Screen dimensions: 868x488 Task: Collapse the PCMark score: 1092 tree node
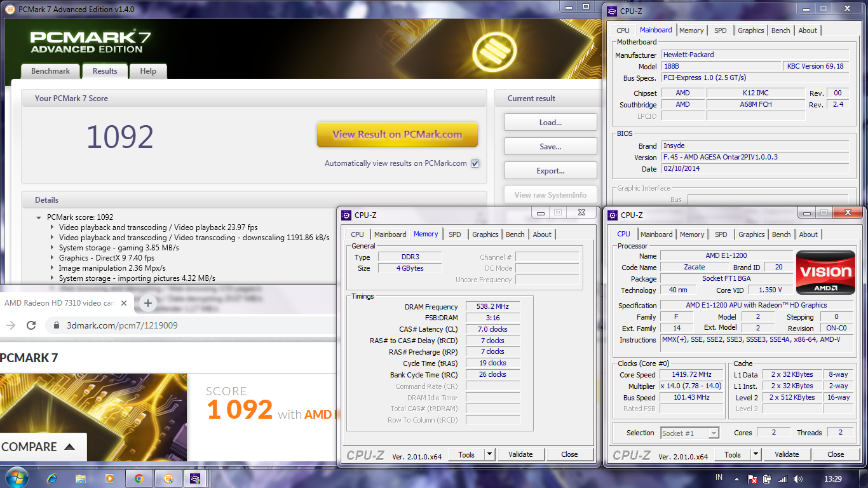click(39, 217)
